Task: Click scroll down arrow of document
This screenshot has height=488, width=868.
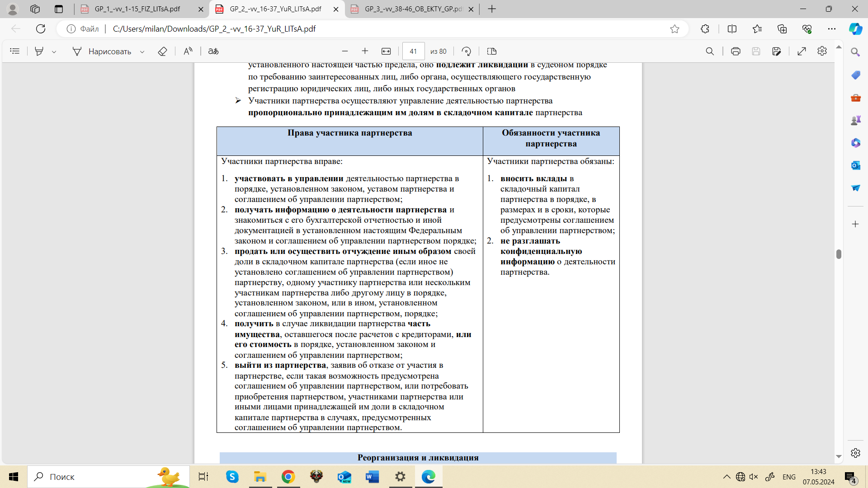Action: tap(839, 457)
